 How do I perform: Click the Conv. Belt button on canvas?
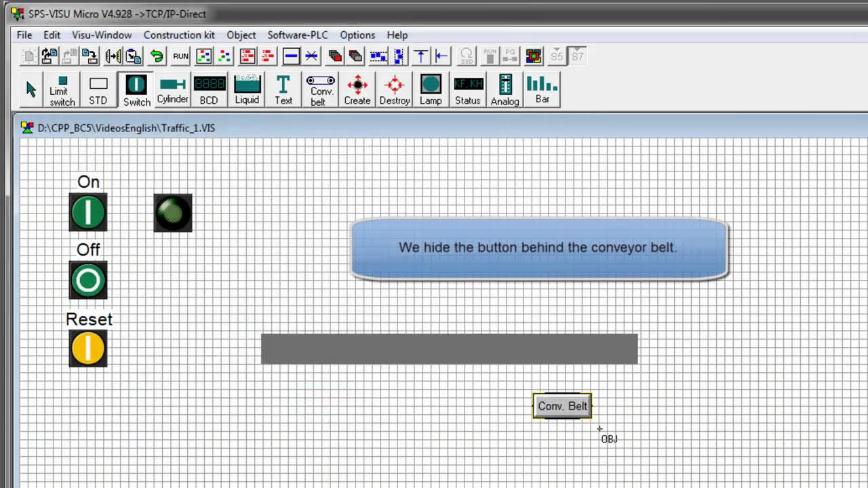point(562,406)
